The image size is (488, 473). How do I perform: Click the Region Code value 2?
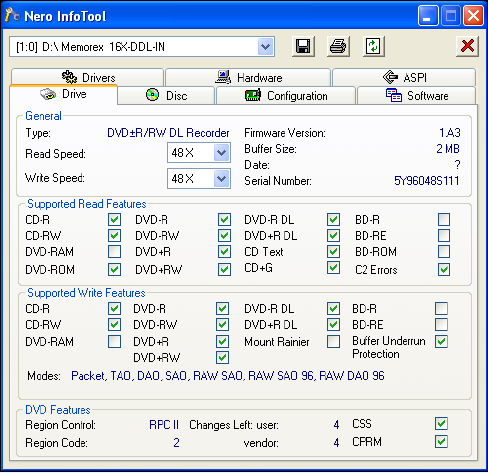pyautogui.click(x=176, y=443)
